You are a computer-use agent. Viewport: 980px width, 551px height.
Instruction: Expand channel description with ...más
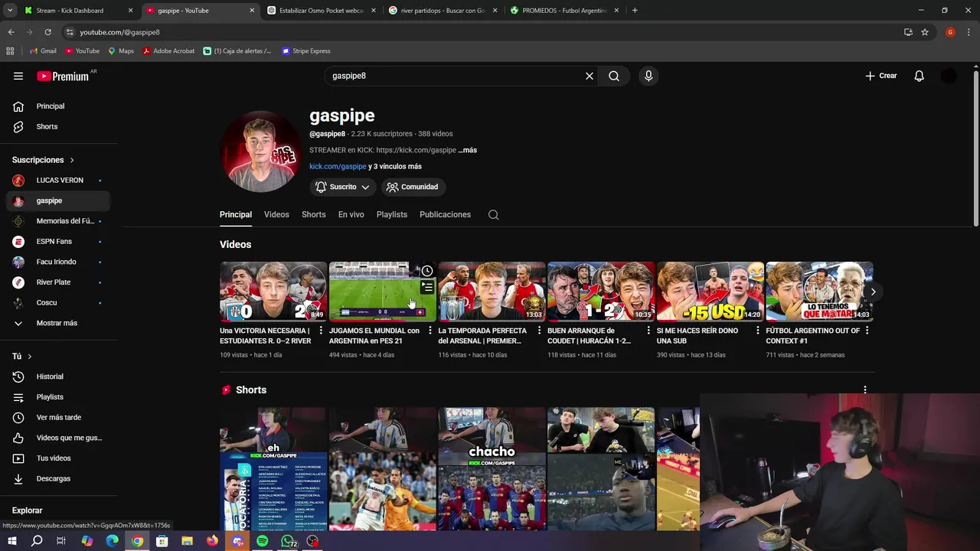tap(468, 151)
